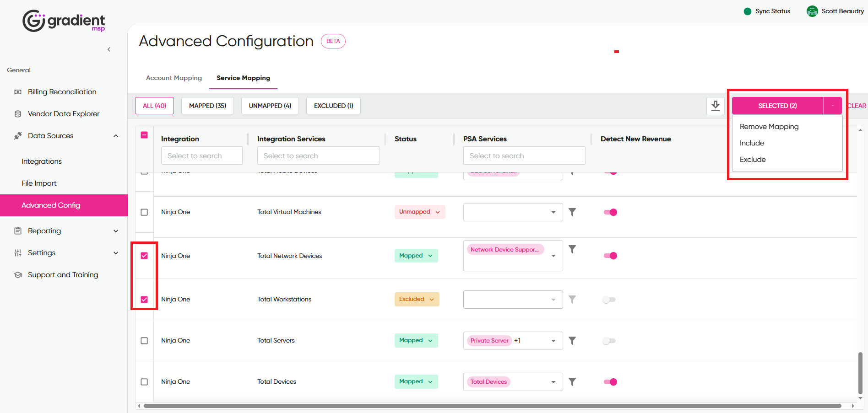Click the filter icon for Total Workstations
The image size is (868, 413).
coord(572,300)
